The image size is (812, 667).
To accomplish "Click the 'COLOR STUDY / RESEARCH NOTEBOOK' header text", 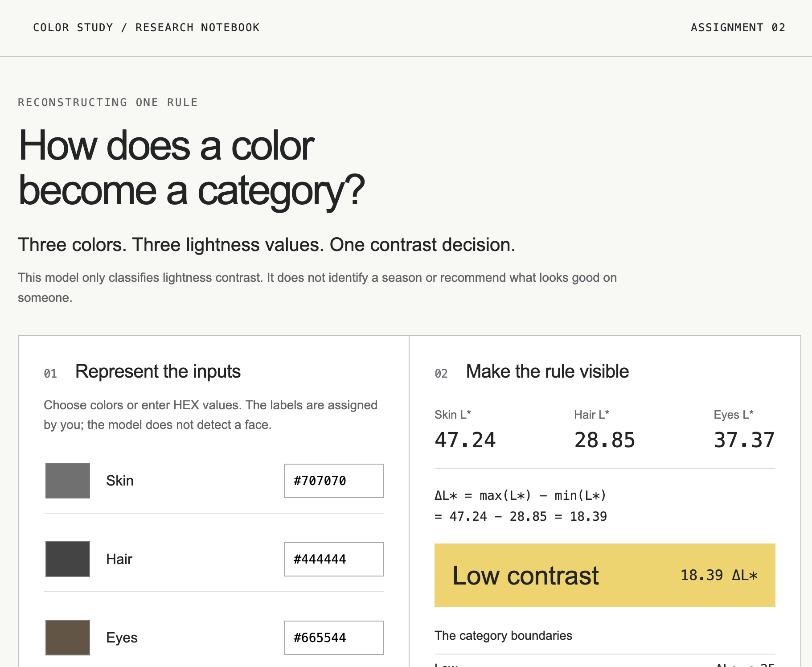I will click(x=146, y=28).
